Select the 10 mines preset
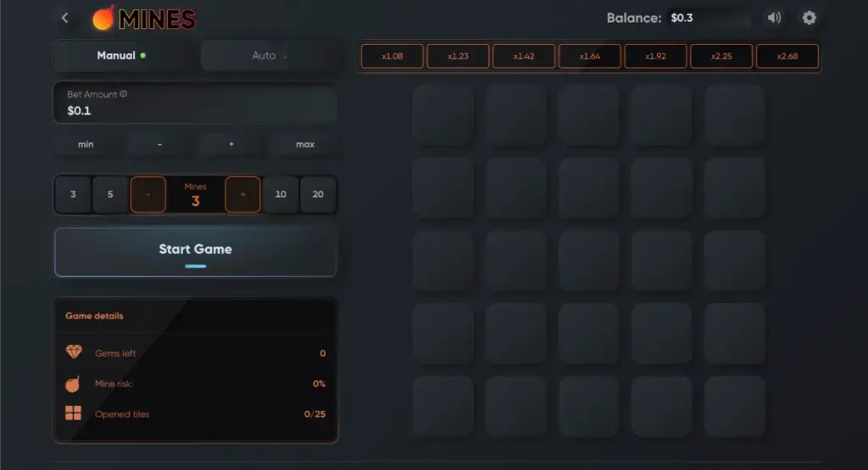The image size is (868, 470). (281, 195)
